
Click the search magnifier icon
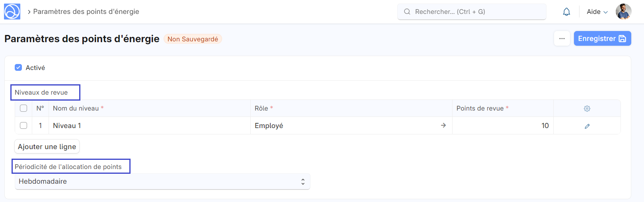[x=407, y=12]
